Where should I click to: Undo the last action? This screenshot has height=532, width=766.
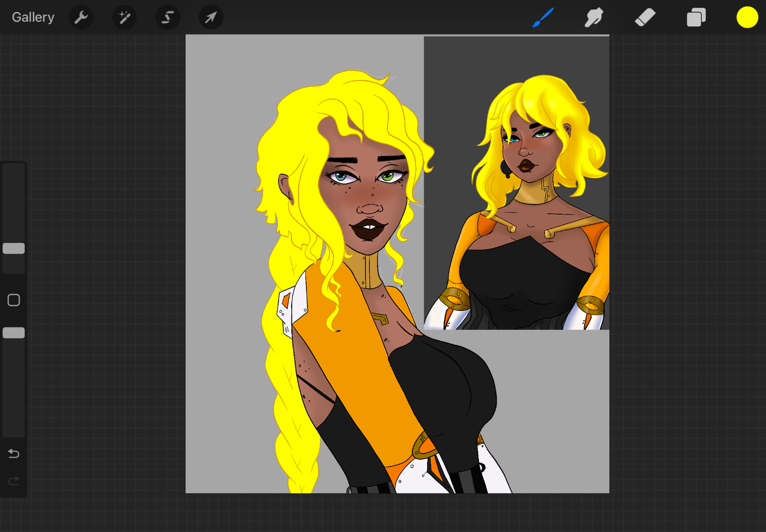(x=14, y=454)
